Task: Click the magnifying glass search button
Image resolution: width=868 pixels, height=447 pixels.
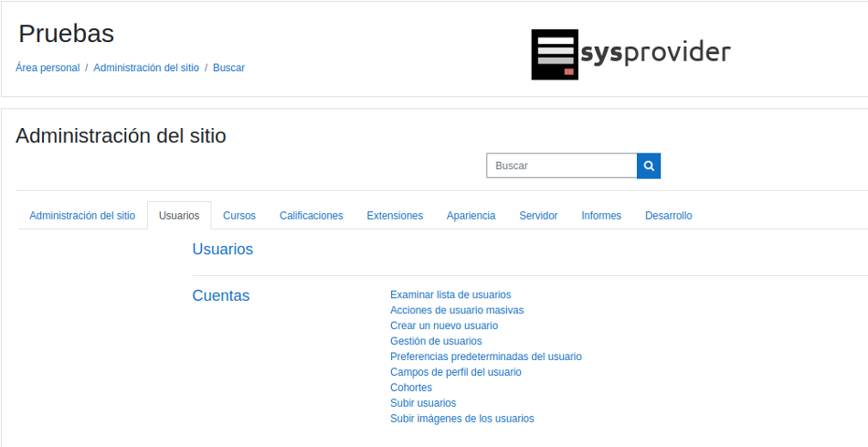Action: (649, 166)
